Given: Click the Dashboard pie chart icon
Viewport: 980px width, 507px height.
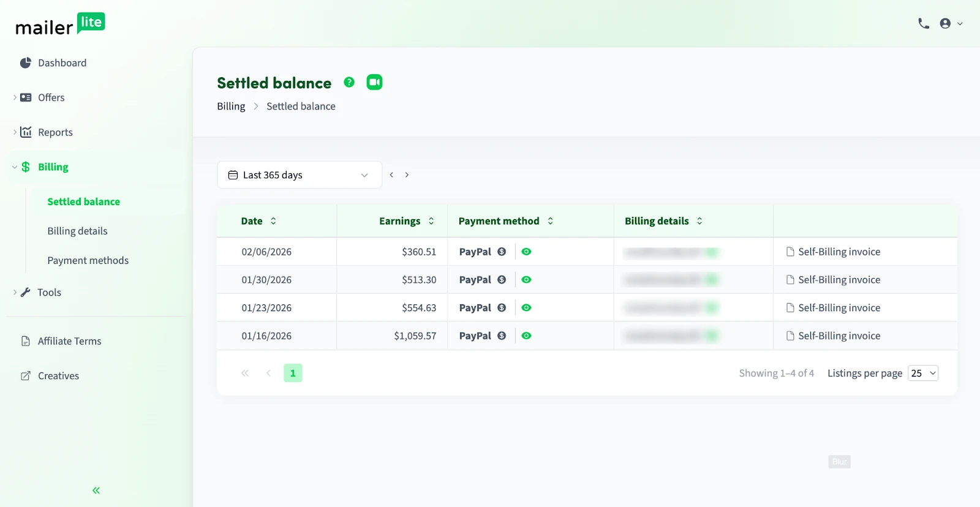Looking at the screenshot, I should pyautogui.click(x=25, y=63).
